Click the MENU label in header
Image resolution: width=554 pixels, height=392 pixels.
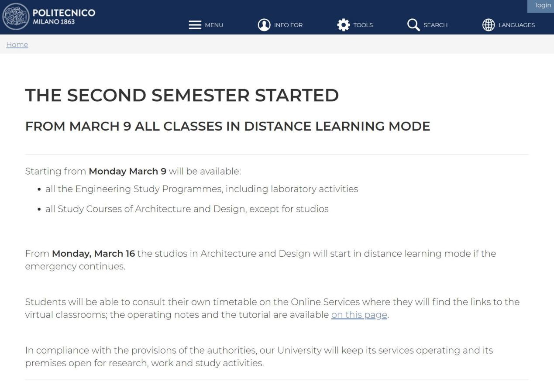[x=214, y=25]
